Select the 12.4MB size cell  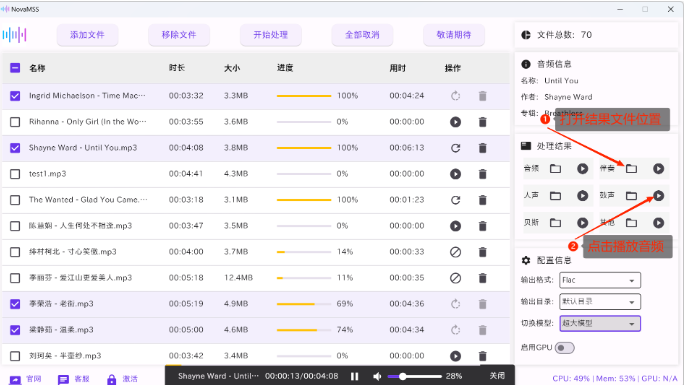239,278
